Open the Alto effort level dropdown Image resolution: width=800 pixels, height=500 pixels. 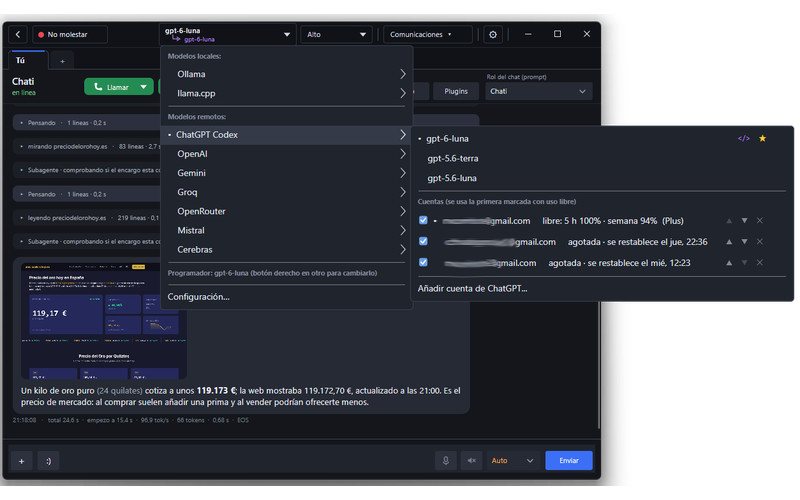tap(336, 34)
